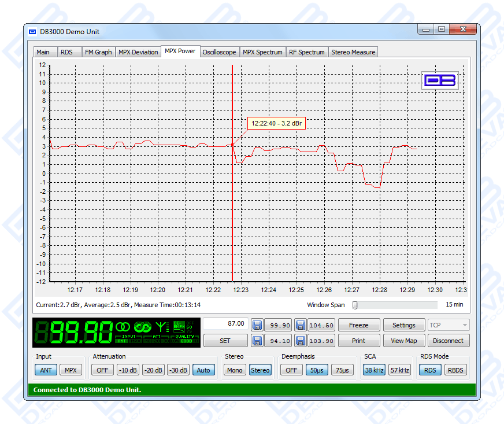Set deemphasis to 75µs
Viewport: 504px width, 424px height.
(x=342, y=370)
